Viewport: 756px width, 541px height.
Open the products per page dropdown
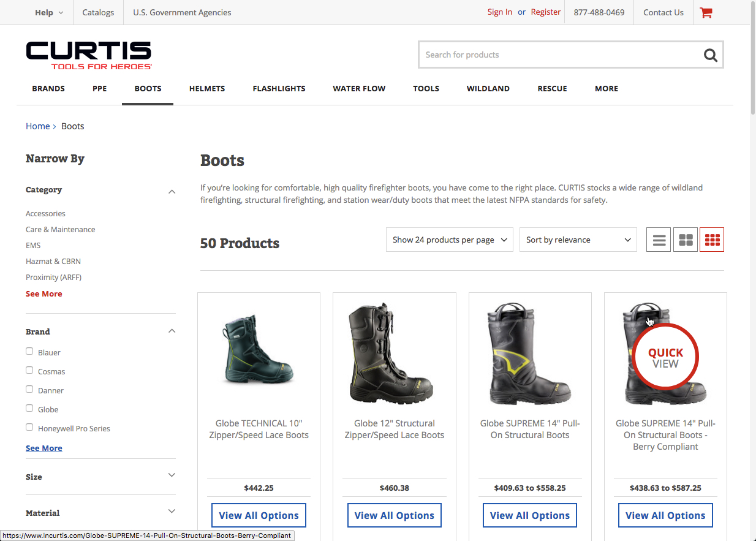click(x=450, y=240)
